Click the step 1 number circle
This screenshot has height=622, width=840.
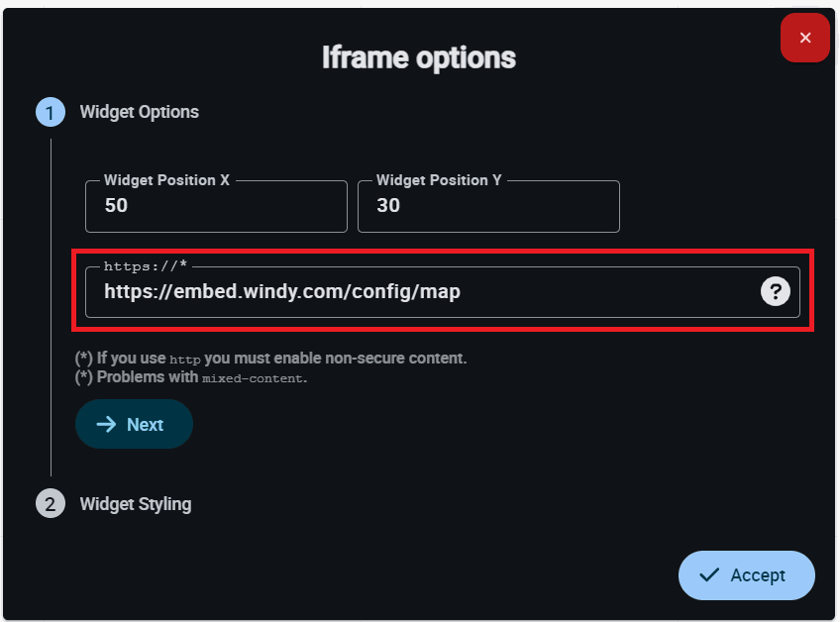tap(51, 112)
